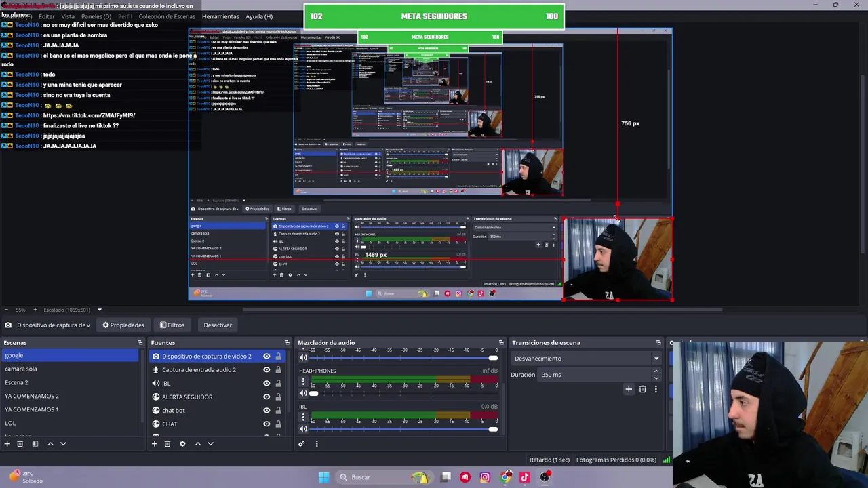Open JBL channel options three-dots
The image size is (868, 488).
[x=303, y=417]
